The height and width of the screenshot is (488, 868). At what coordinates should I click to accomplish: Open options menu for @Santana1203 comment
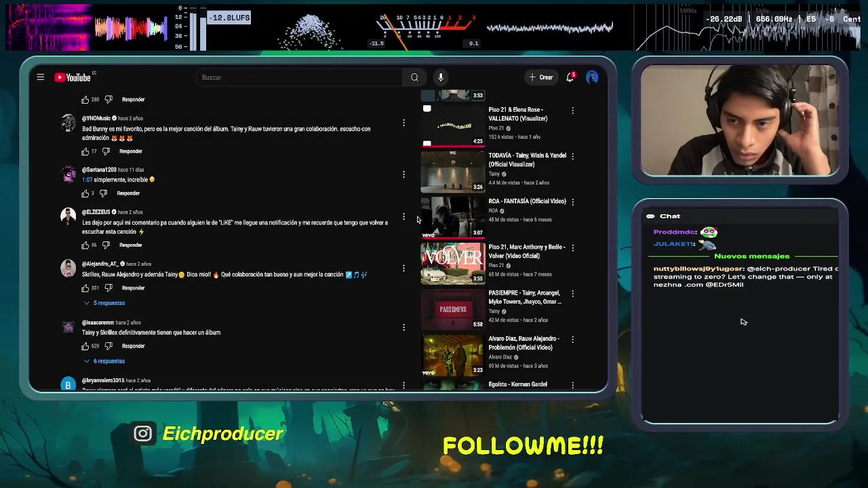[403, 174]
